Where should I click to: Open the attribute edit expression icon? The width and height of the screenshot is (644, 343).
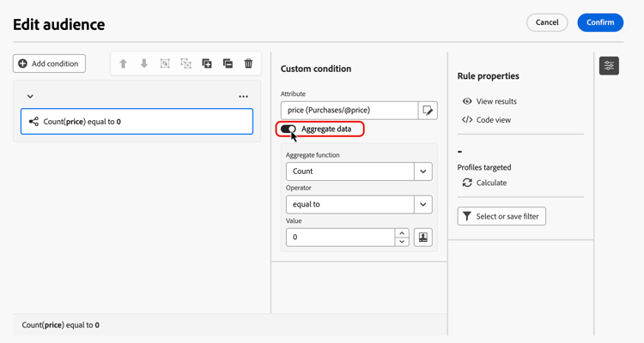pyautogui.click(x=428, y=111)
